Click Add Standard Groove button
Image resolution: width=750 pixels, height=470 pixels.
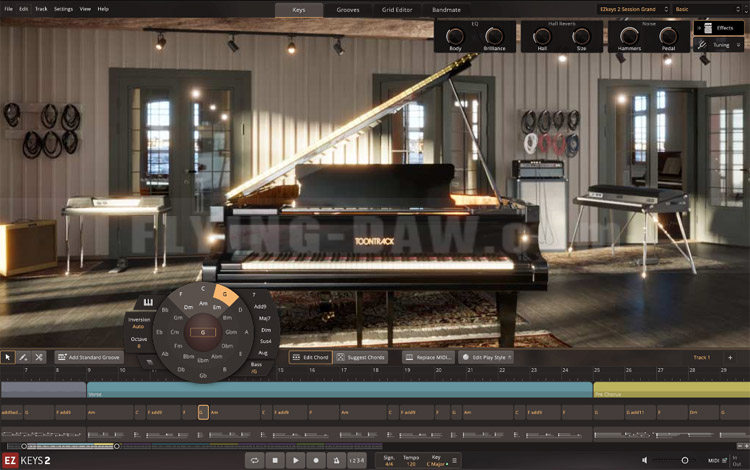(89, 357)
